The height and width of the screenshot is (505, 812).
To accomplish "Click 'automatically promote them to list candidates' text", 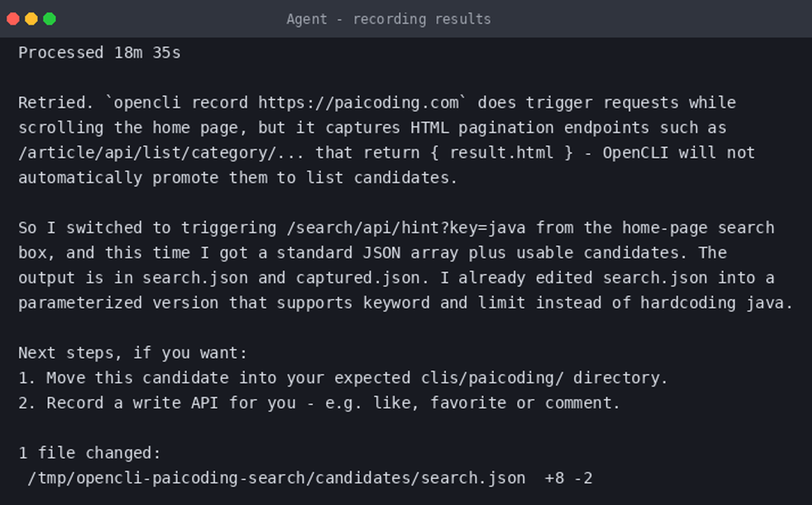I will [x=237, y=178].
